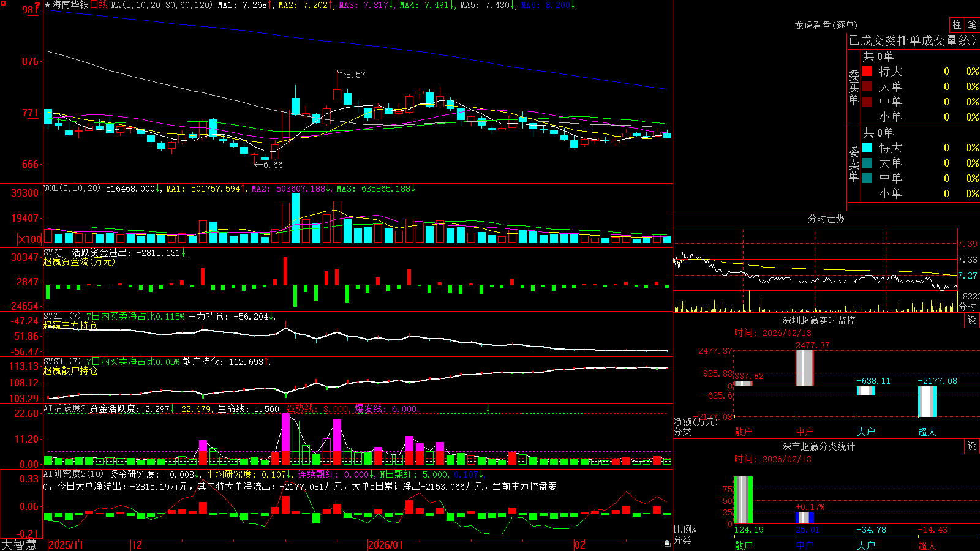
Task: Click the cyan 特大 swatch under 委卖单
Action: (867, 148)
